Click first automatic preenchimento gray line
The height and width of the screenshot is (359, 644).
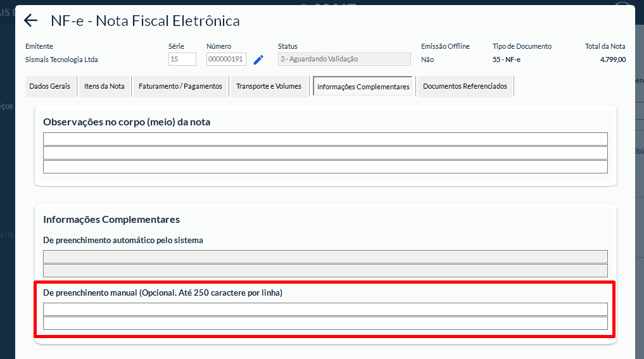coord(325,256)
